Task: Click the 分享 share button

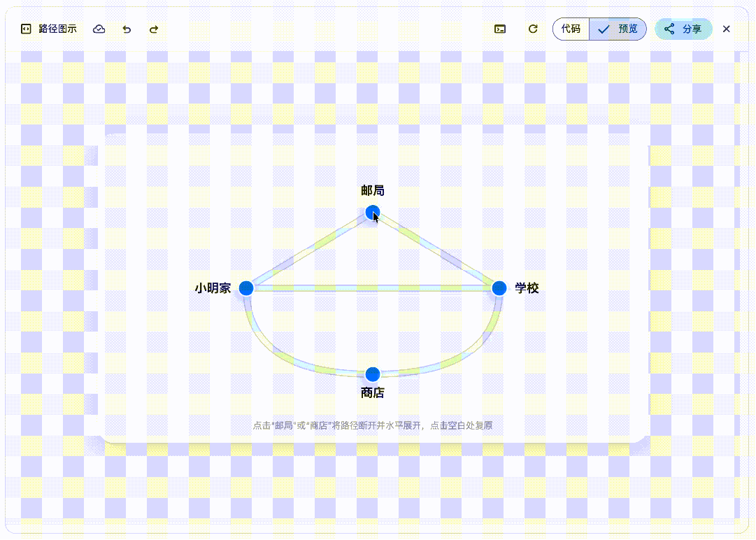Action: point(683,29)
